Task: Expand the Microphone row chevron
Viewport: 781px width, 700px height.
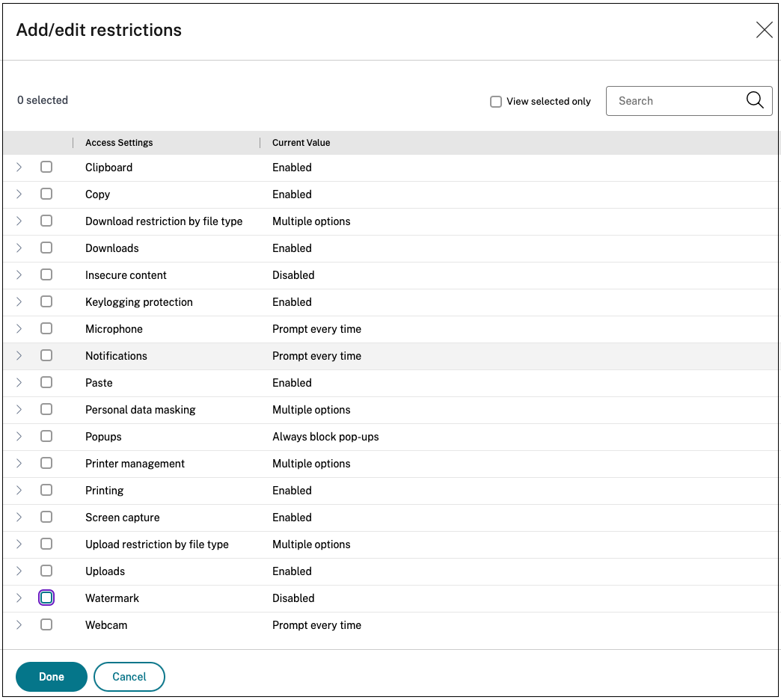Action: (19, 329)
